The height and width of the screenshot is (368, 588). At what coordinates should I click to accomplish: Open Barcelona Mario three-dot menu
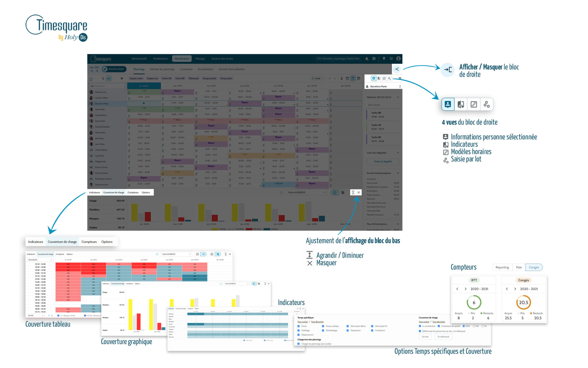tap(400, 87)
